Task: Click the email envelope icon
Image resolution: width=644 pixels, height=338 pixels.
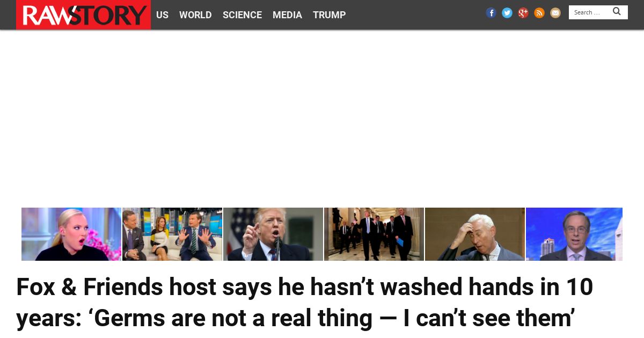Action: tap(555, 13)
